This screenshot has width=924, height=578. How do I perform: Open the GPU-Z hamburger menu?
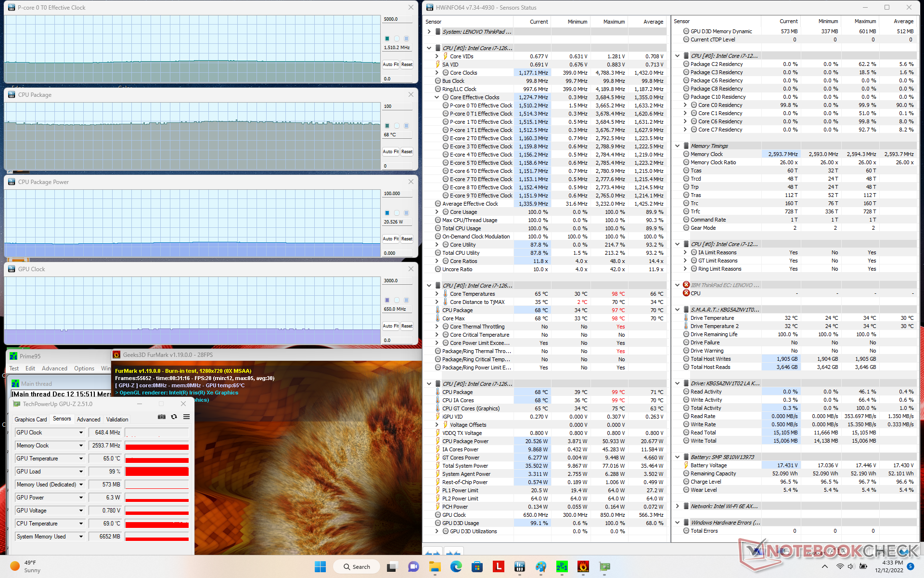tap(186, 417)
